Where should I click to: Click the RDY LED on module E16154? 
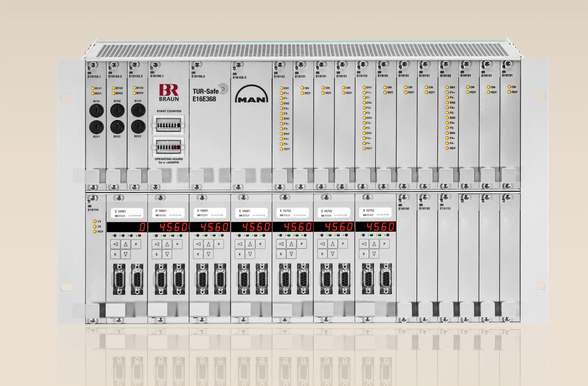point(95,232)
